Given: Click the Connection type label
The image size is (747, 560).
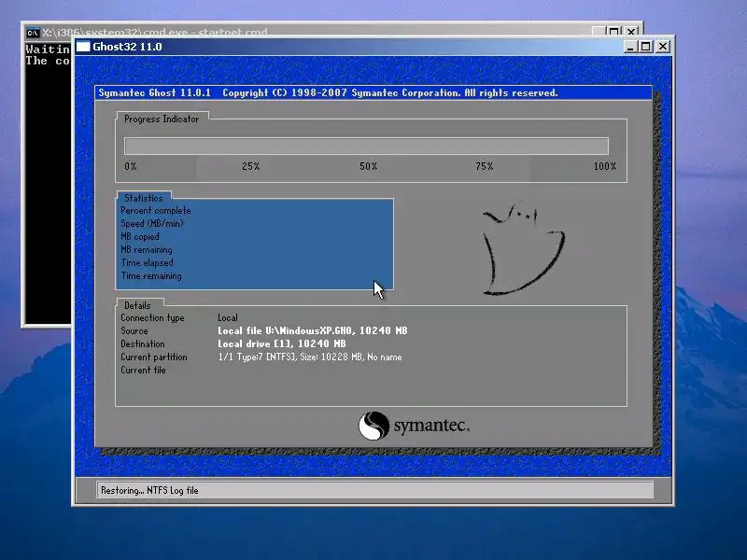Looking at the screenshot, I should (x=152, y=318).
